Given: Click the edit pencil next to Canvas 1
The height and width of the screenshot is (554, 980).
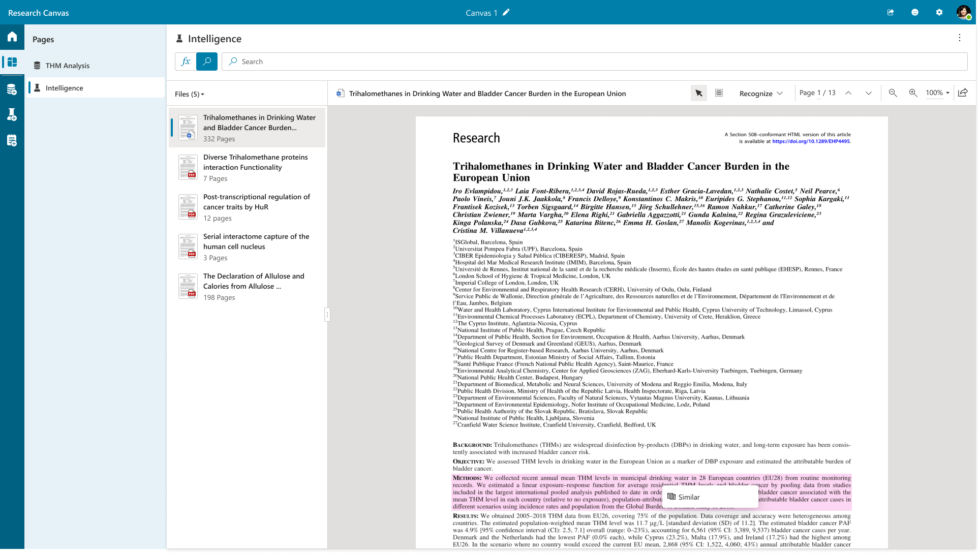Looking at the screenshot, I should (506, 13).
